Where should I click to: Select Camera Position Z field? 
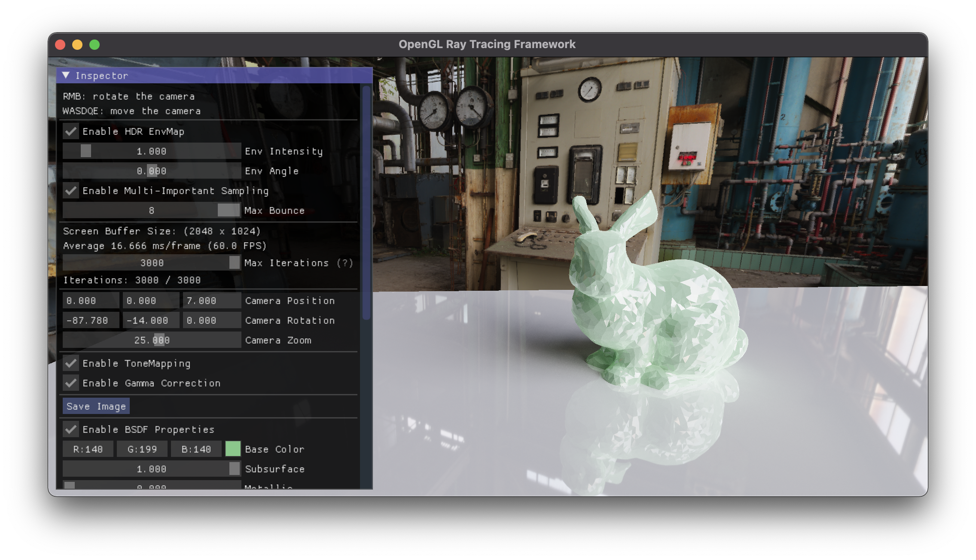211,301
